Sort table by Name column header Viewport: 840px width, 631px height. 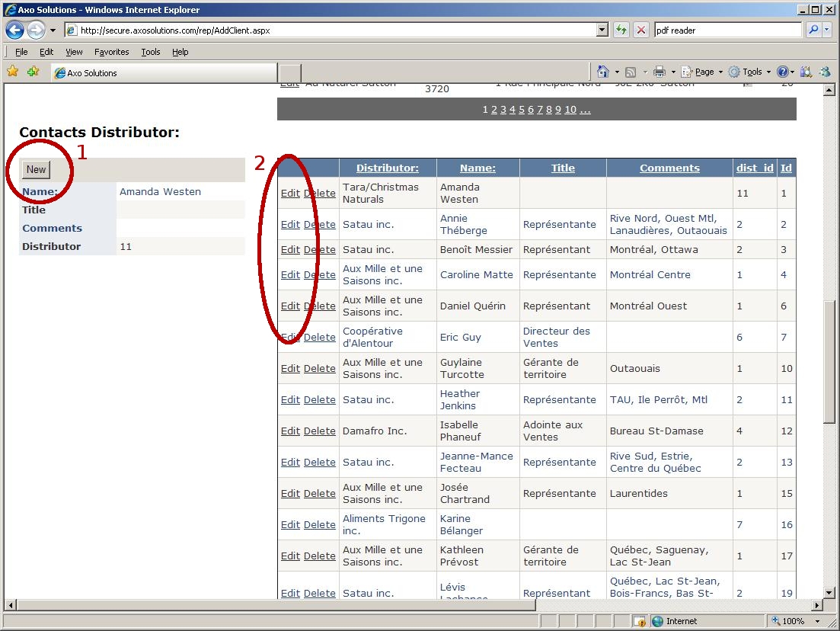pyautogui.click(x=477, y=168)
